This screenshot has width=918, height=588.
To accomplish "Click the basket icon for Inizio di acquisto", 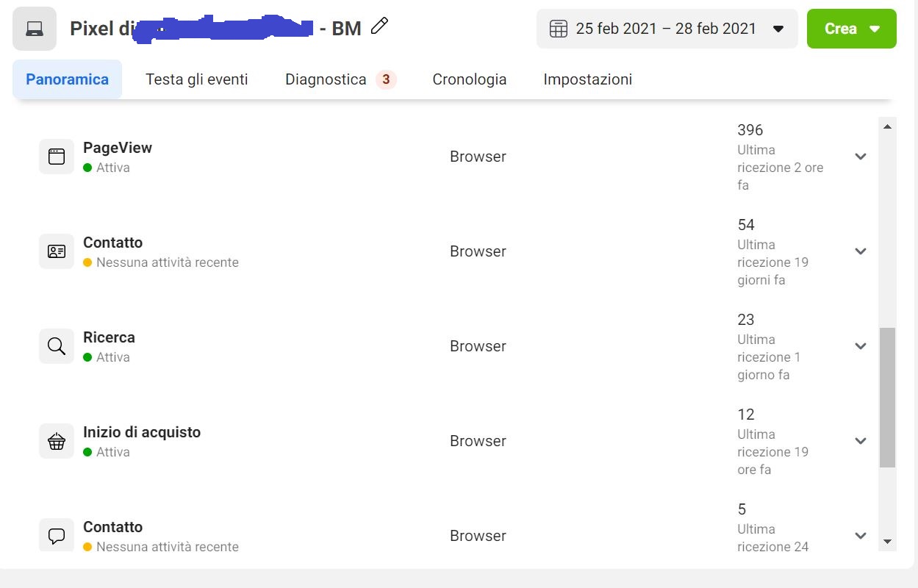I will (x=57, y=441).
